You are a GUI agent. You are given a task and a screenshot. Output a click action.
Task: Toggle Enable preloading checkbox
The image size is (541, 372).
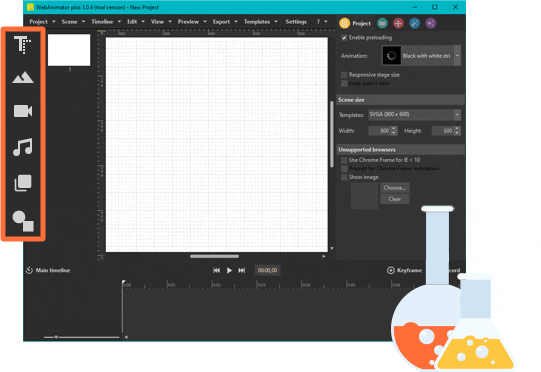click(x=344, y=38)
